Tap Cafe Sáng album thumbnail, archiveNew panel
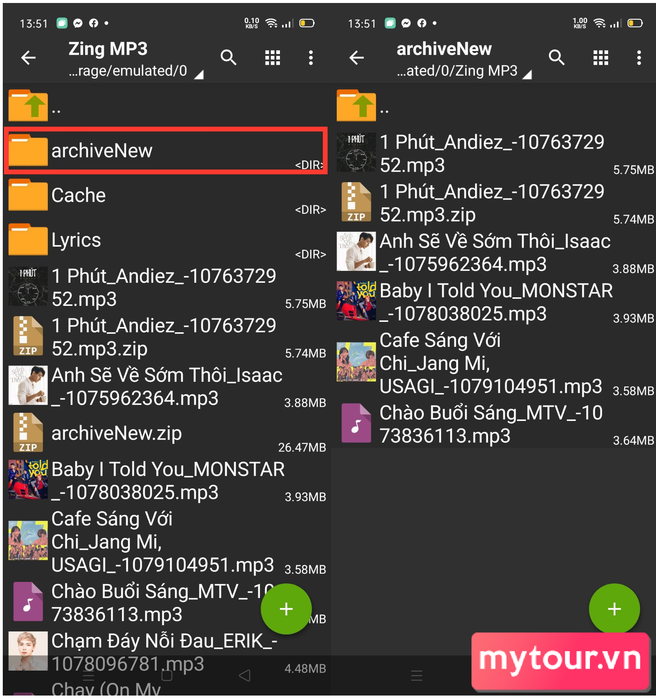The width and height of the screenshot is (656, 700). pos(356,362)
